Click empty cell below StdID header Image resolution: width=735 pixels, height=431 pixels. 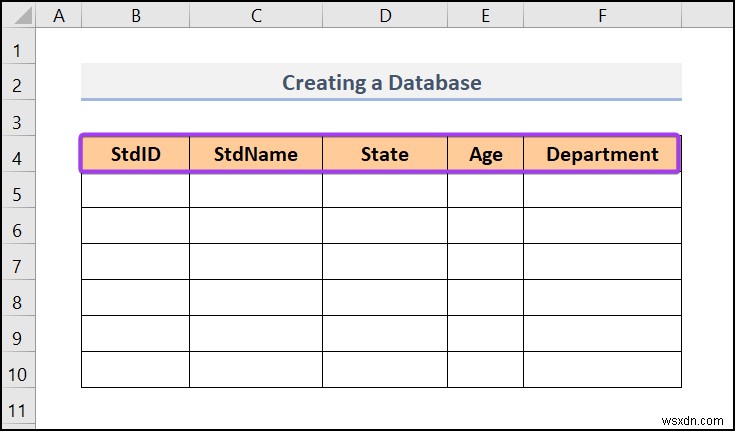click(x=135, y=190)
